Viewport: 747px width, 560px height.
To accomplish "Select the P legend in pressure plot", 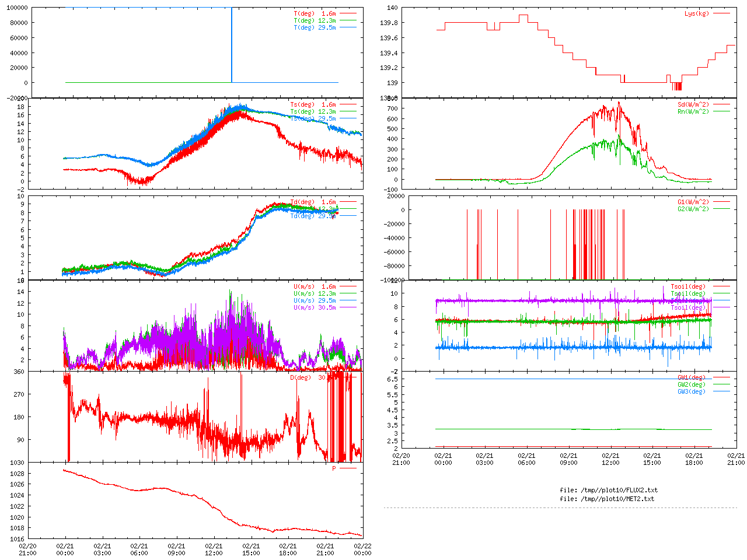I will point(334,468).
